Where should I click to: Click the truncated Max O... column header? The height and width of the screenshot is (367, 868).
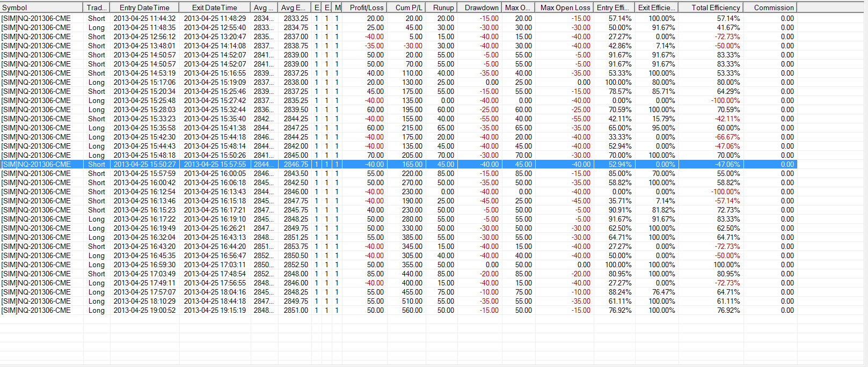point(518,8)
